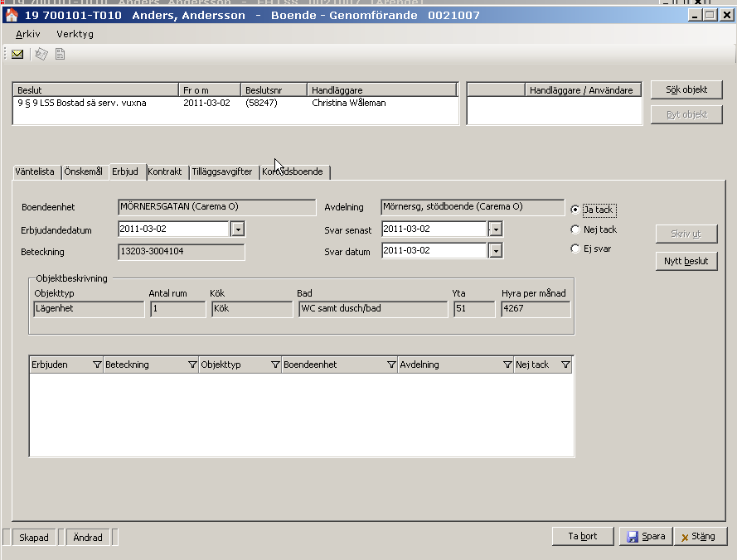Viewport: 737px width, 560px height.
Task: Click the Avdelning field Mörnersg, stödboende
Action: coord(473,207)
